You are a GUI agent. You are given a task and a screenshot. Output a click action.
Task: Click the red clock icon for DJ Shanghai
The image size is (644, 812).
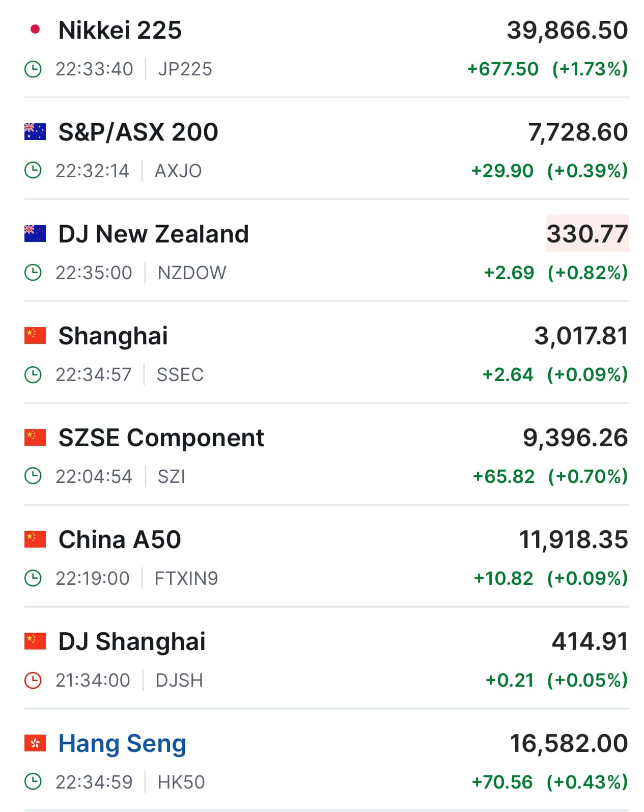click(x=33, y=680)
